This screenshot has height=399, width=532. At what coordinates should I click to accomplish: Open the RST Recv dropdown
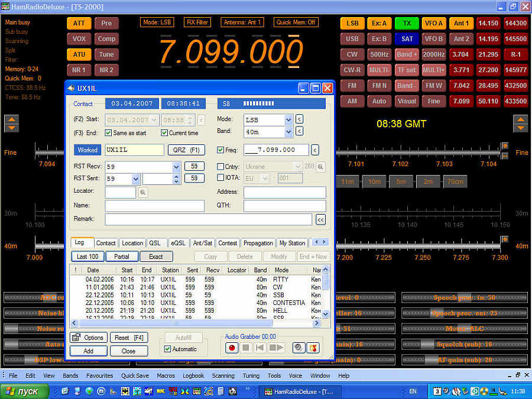click(176, 167)
